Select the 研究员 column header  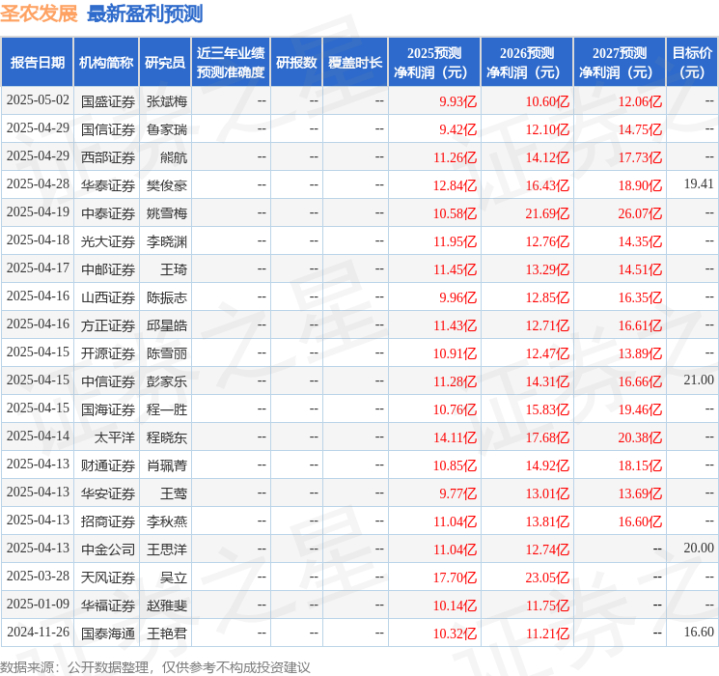165,62
